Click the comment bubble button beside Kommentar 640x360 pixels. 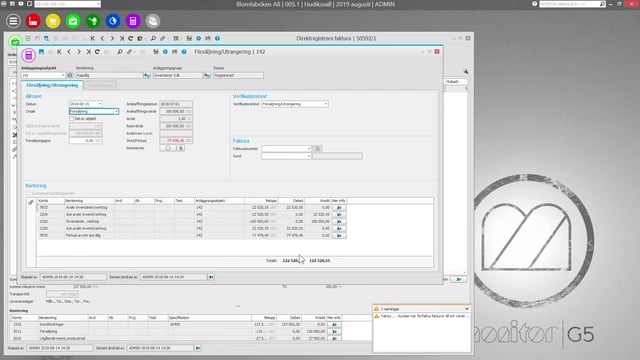(168, 148)
